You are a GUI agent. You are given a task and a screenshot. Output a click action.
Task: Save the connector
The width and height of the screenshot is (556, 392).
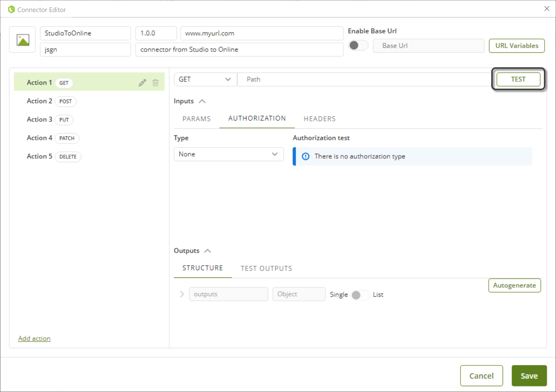(529, 376)
